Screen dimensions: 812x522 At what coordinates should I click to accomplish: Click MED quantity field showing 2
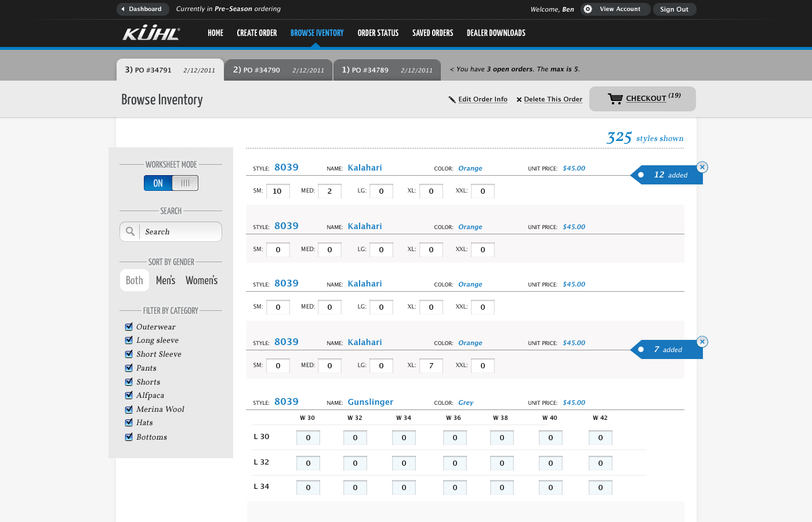coord(329,191)
